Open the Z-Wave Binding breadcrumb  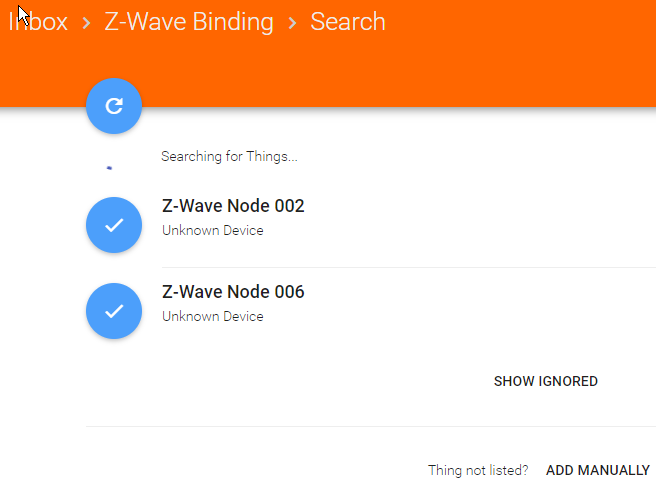[189, 21]
